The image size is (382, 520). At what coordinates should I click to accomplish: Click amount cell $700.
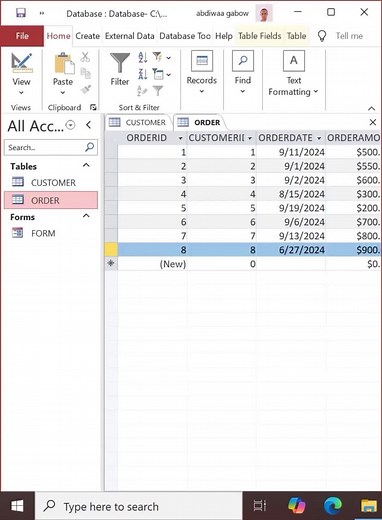(353, 222)
